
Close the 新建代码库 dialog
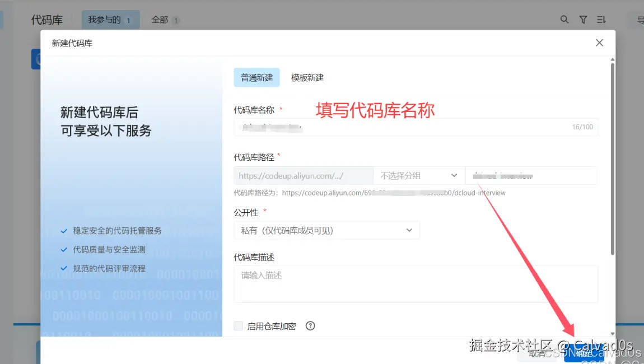(x=599, y=43)
